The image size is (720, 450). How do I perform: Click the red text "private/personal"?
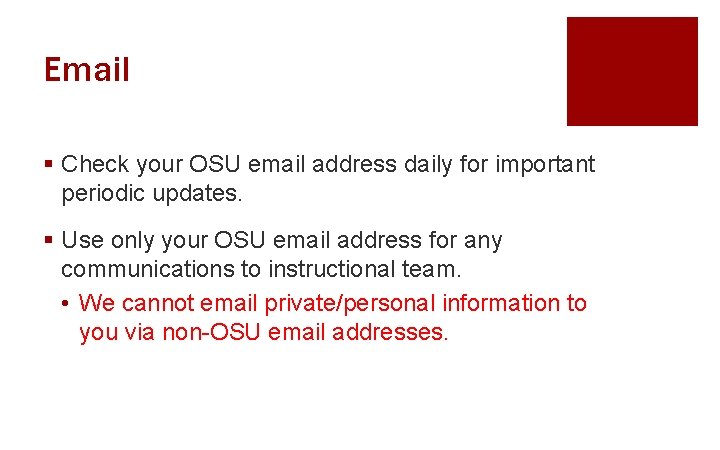(x=350, y=304)
